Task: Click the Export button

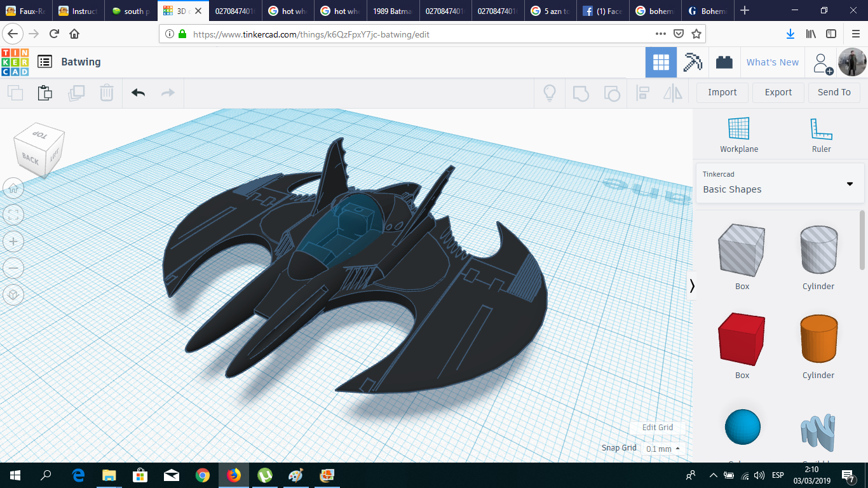Action: [x=778, y=92]
